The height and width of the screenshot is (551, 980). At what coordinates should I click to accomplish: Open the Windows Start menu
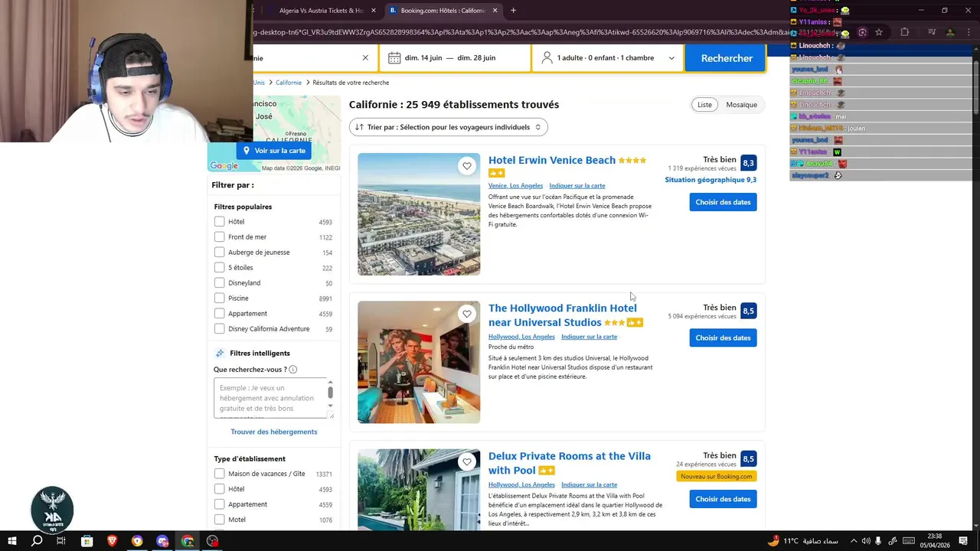(11, 541)
